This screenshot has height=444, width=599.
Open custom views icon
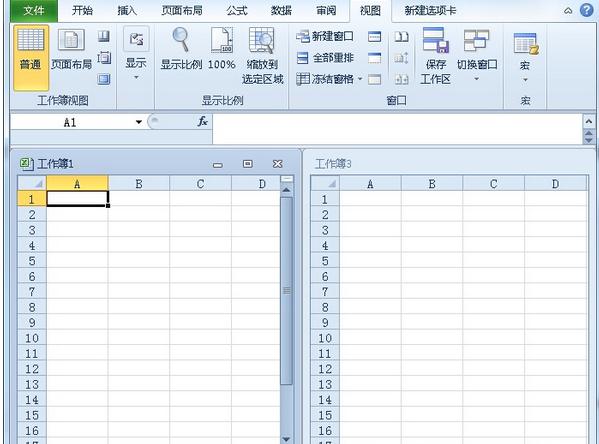104,58
